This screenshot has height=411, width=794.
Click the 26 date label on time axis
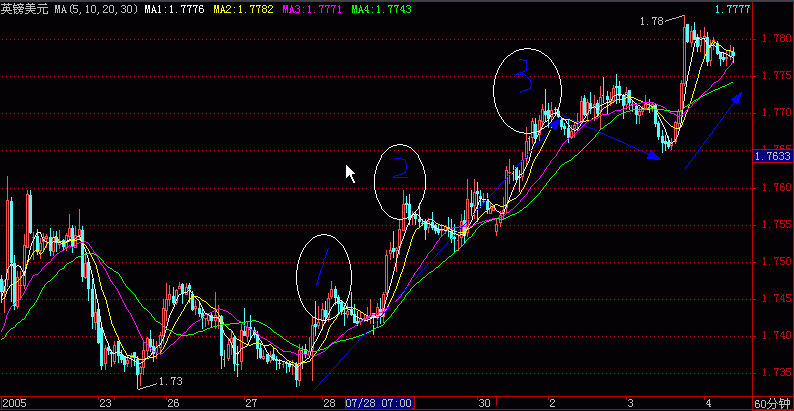point(174,403)
